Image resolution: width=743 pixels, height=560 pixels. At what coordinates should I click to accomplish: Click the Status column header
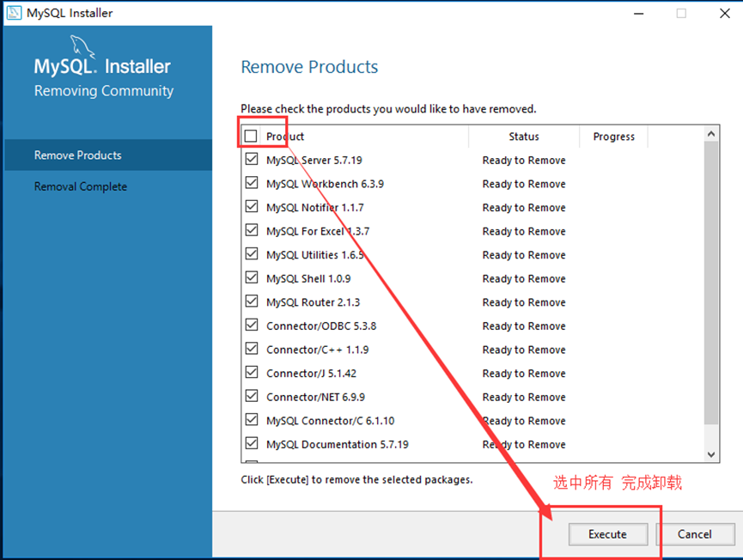tap(524, 137)
